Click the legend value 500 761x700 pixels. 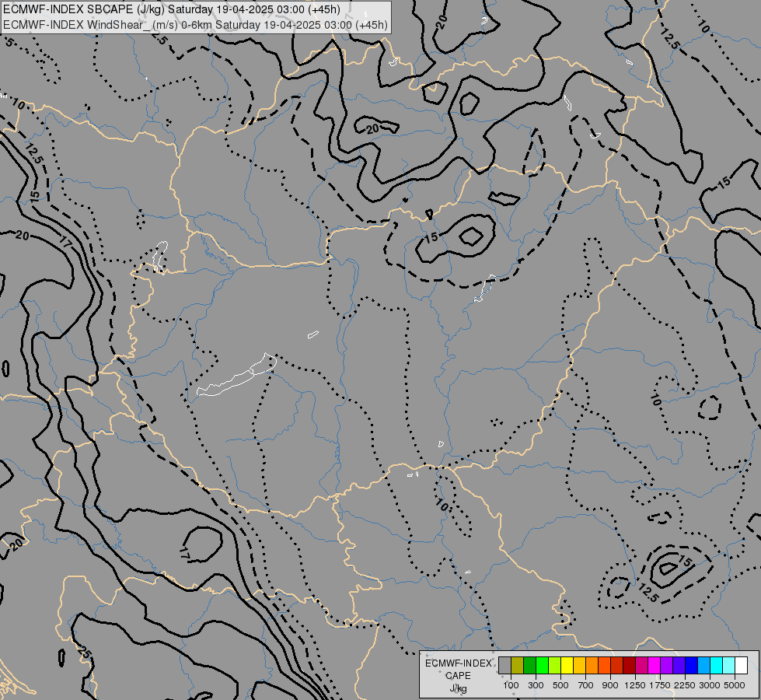(x=560, y=685)
